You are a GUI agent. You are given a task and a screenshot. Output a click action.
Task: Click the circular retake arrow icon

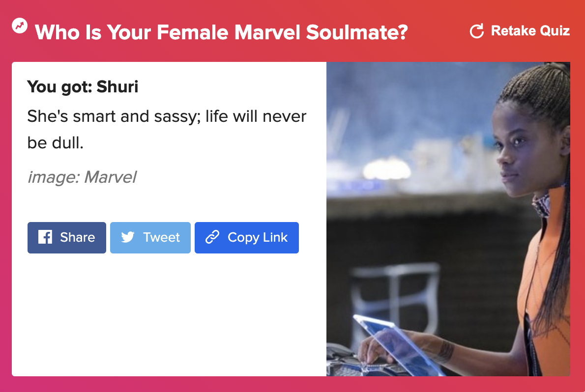click(477, 31)
